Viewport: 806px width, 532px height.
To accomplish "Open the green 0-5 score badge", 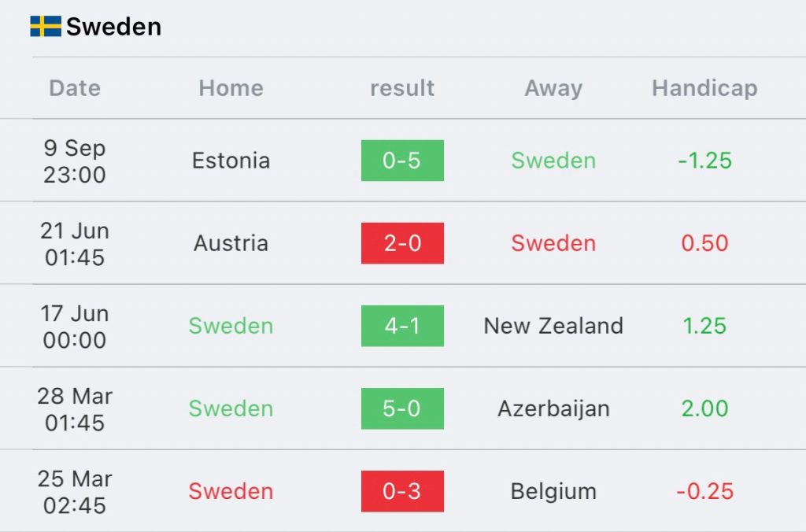I will [402, 161].
